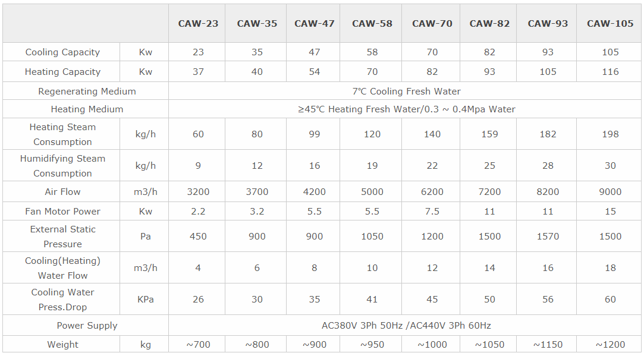Viewport: 644px width, 356px height.
Task: Click Cooling Water Press.Drop value 26
Action: tap(198, 300)
